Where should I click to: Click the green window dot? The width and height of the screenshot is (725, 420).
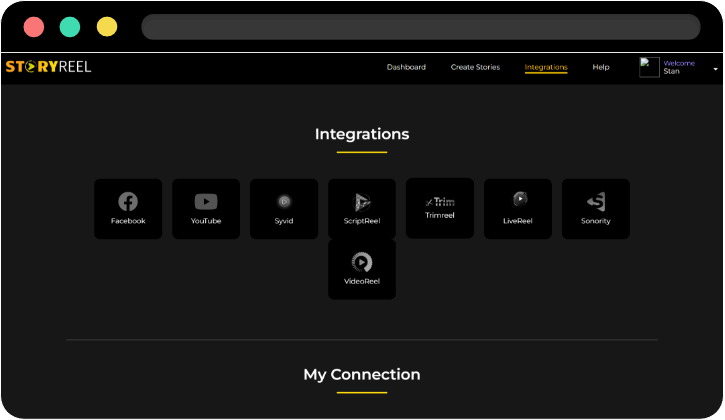(x=70, y=27)
